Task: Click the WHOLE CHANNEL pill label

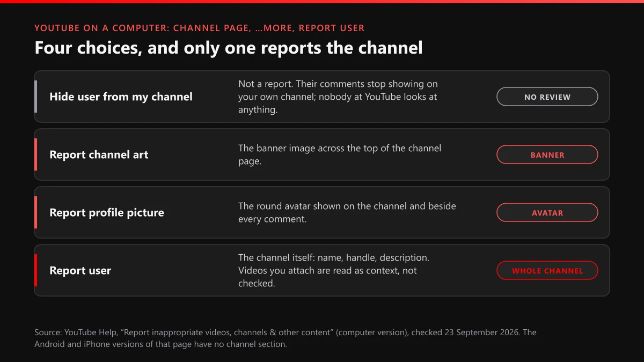Action: (x=547, y=271)
